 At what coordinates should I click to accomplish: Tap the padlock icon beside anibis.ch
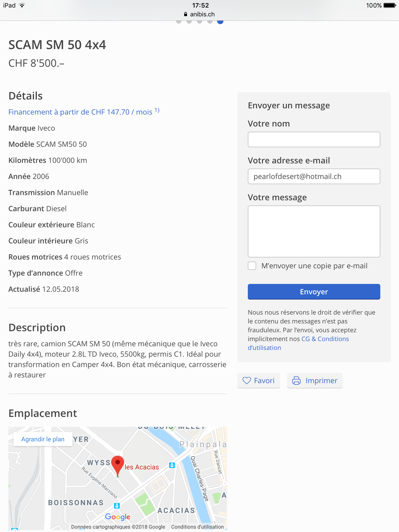click(x=185, y=14)
